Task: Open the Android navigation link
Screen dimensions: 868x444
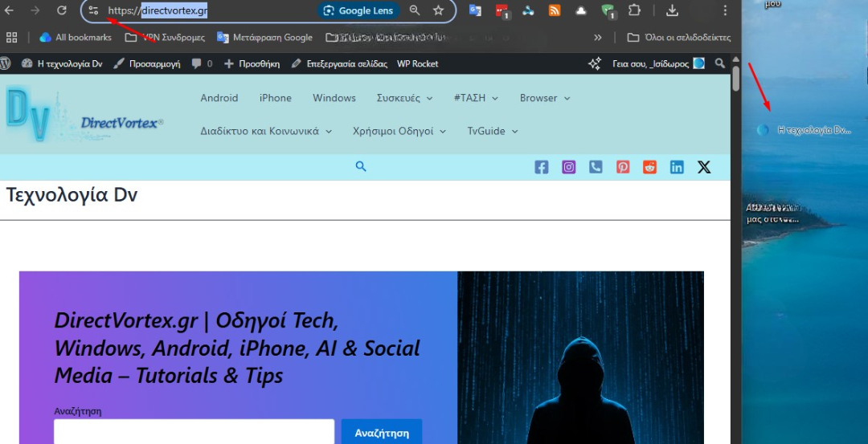Action: (219, 98)
